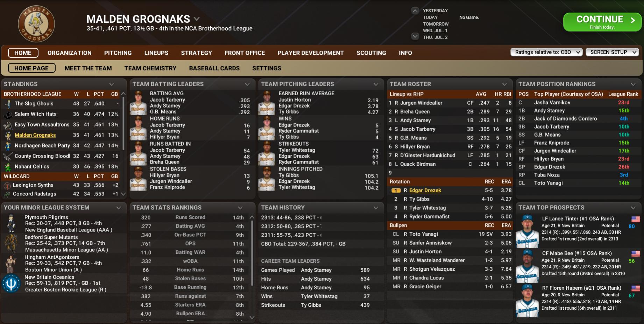Click Salem Witch Hats hat icon
This screenshot has height=324, width=644.
(x=8, y=114)
